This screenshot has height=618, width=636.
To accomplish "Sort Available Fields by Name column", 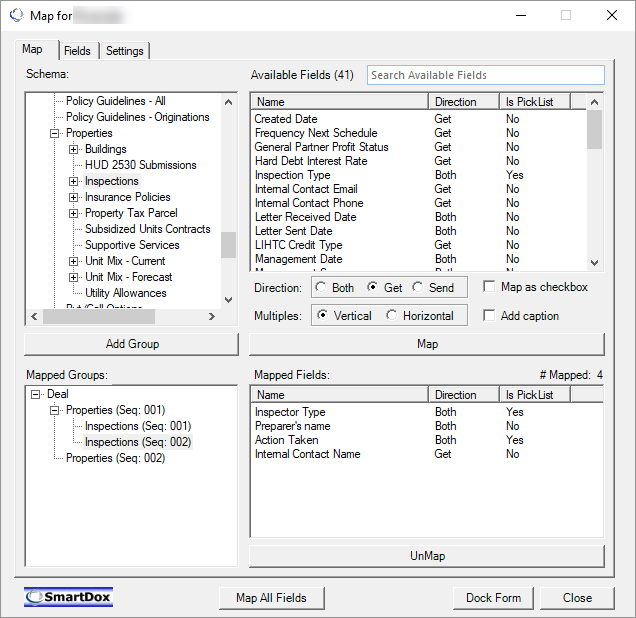I will 339,102.
